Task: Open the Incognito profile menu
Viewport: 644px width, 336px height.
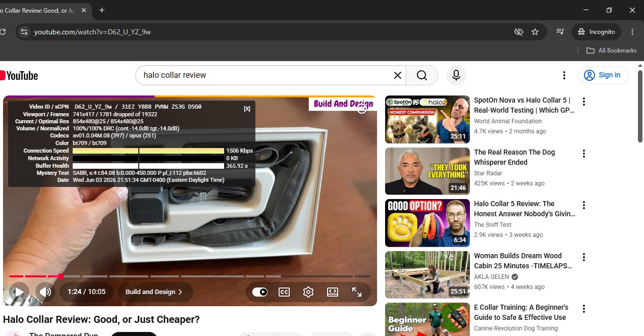Action: click(x=596, y=32)
